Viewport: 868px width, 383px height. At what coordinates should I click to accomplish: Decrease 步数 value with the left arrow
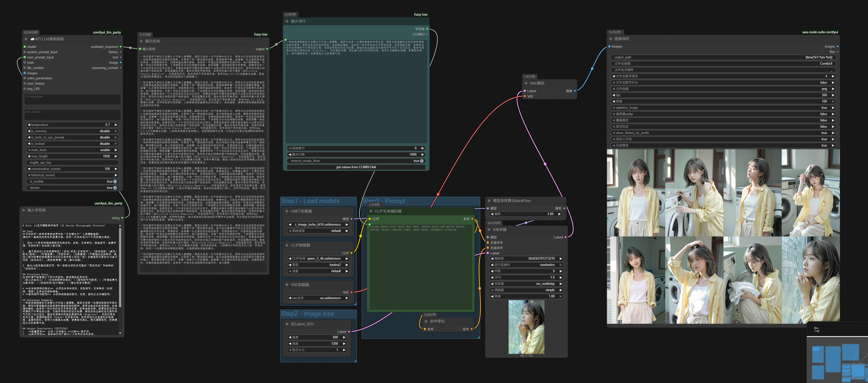(492, 271)
